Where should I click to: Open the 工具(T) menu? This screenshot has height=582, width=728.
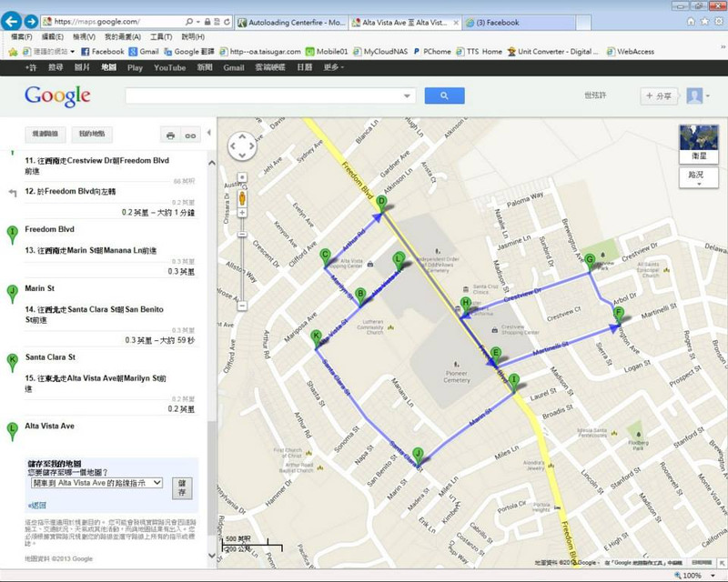point(161,36)
